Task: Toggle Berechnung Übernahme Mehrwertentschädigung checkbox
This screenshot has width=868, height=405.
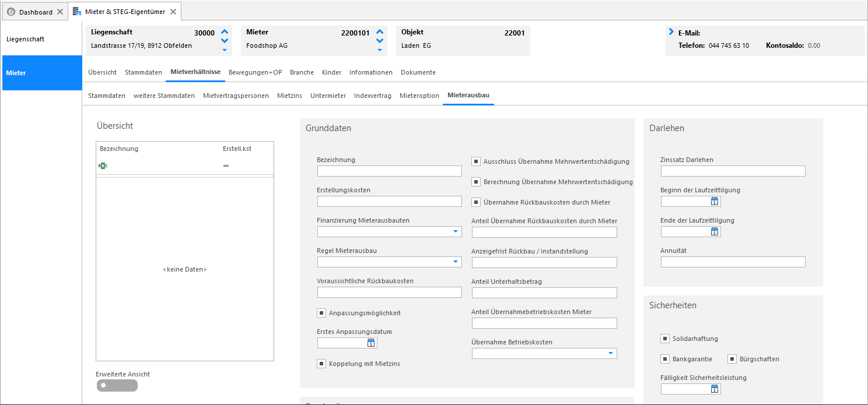Action: [476, 182]
